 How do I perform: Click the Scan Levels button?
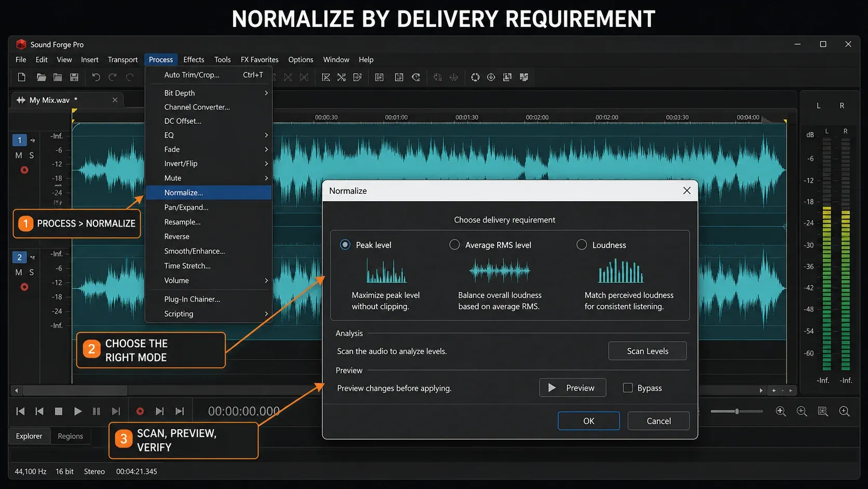[x=647, y=351]
